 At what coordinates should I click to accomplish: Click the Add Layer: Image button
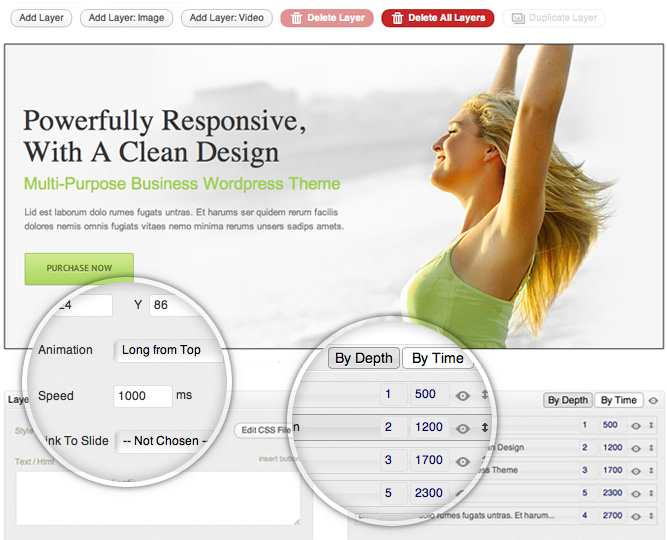click(x=126, y=18)
